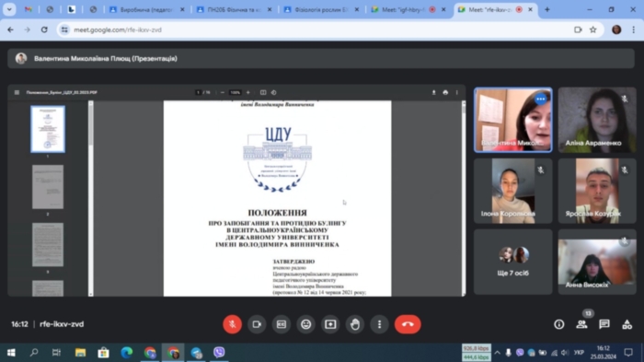This screenshot has height=362, width=644.
Task: Open the tab search dropdown in Chrome
Action: (9, 9)
